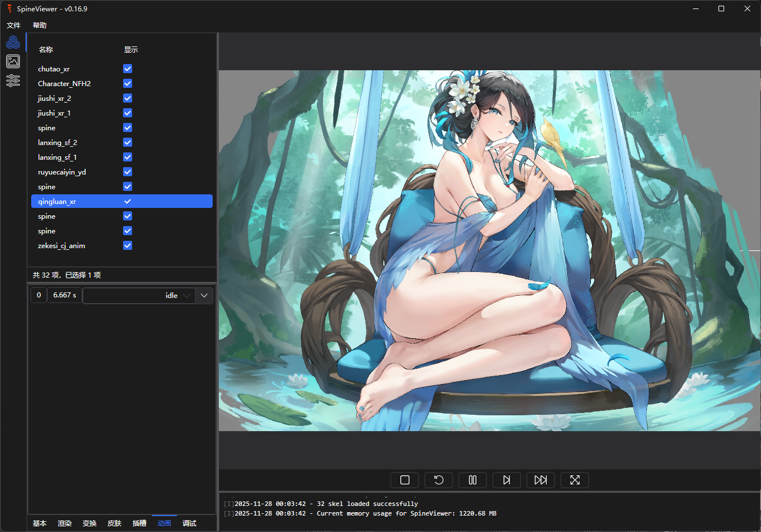The height and width of the screenshot is (532, 761).
Task: Select the jiushi_xr_1 row
Action: coord(122,113)
